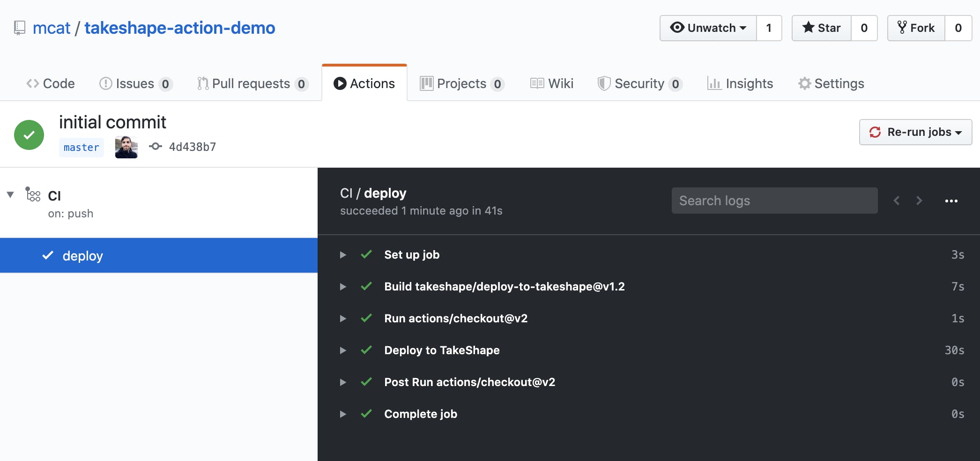980x461 pixels.
Task: Go to previous search result arrow
Action: (897, 201)
